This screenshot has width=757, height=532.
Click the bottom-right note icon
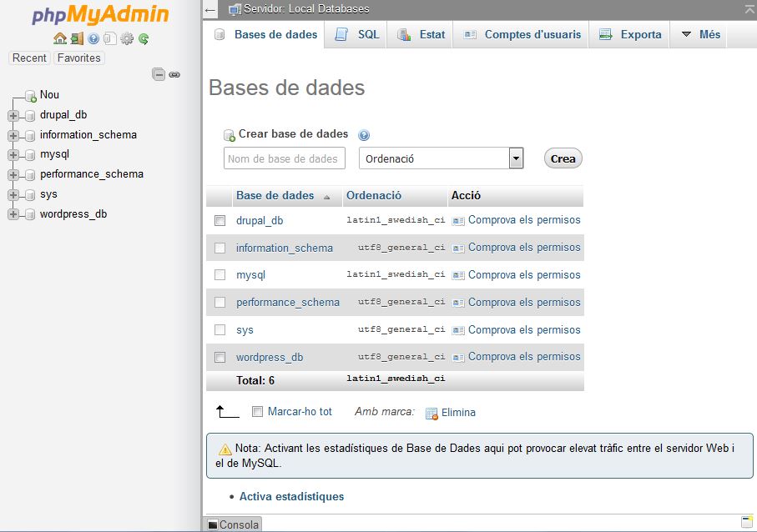[747, 522]
